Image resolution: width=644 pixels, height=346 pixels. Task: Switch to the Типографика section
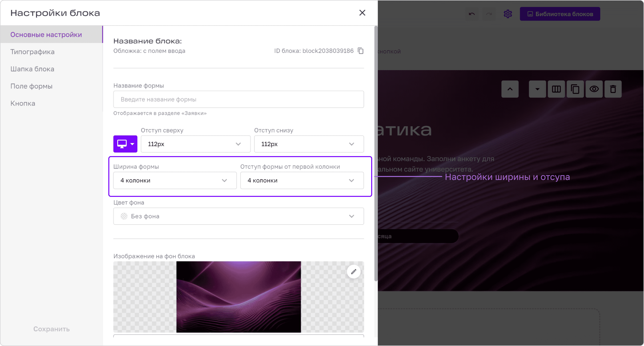(x=51, y=52)
